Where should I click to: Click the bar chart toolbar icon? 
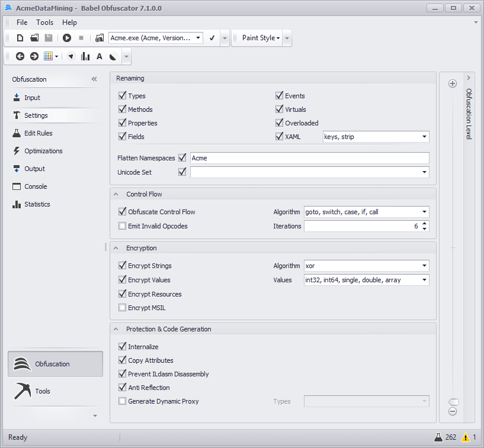point(85,56)
